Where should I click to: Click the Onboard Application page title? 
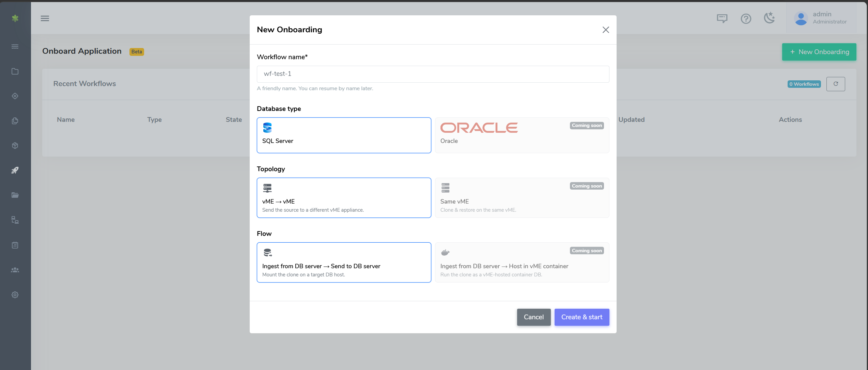click(x=82, y=51)
